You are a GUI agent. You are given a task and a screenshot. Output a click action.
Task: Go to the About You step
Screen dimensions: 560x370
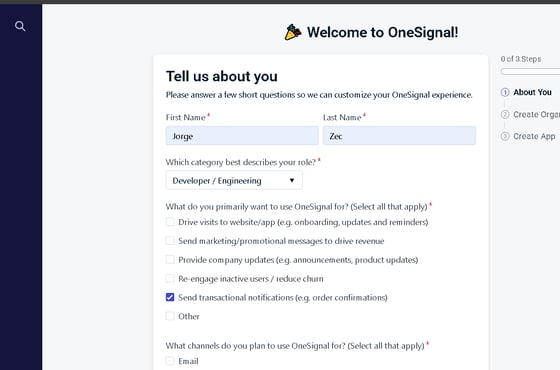click(532, 92)
